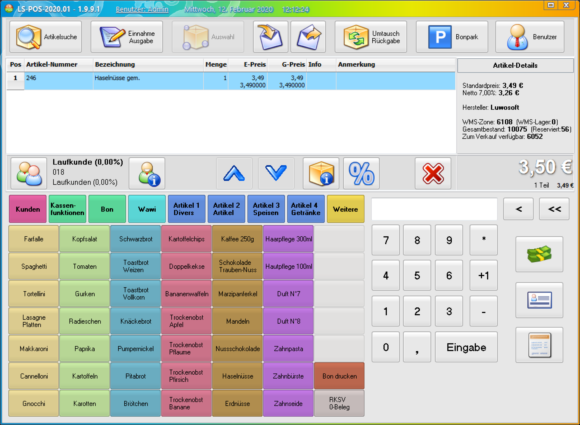Open Umtausch Rückgabe exchange function

tap(371, 37)
